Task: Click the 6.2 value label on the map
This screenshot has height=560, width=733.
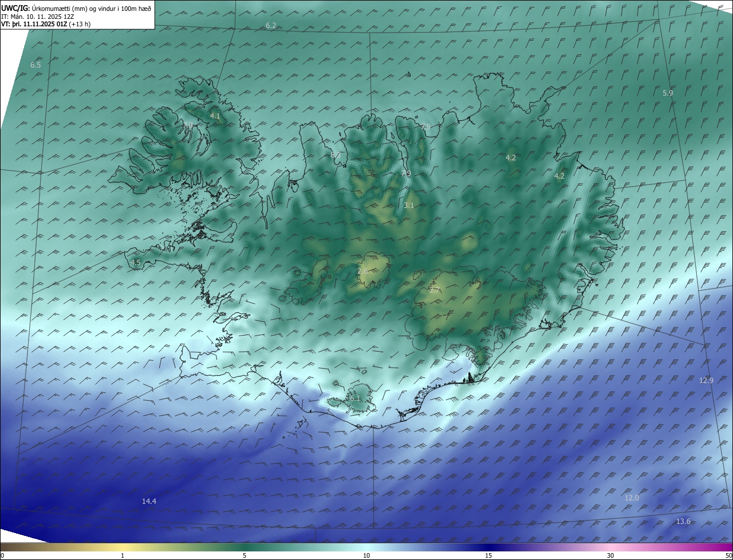Action: tap(271, 26)
